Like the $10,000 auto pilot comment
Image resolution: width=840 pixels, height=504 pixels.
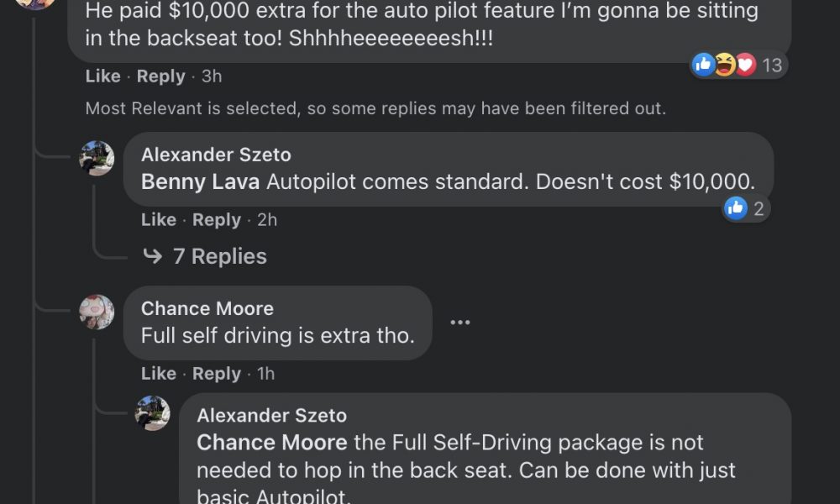point(102,76)
